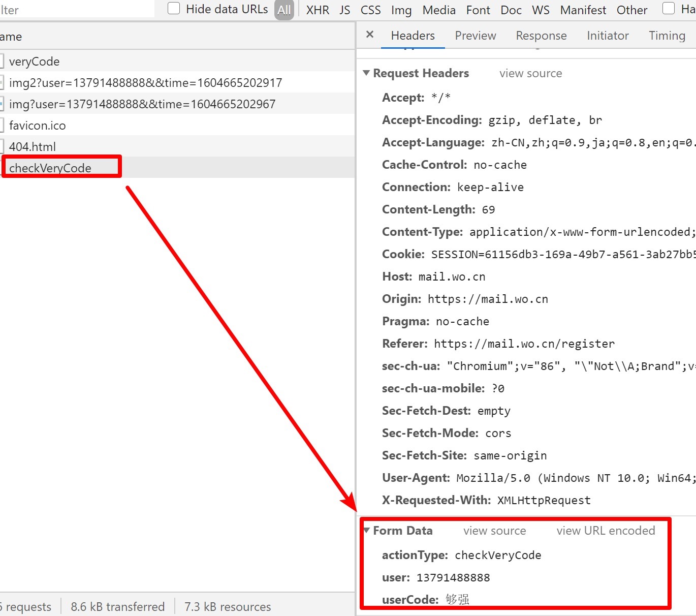696x616 pixels.
Task: Filter requests by Font type
Action: (x=478, y=10)
